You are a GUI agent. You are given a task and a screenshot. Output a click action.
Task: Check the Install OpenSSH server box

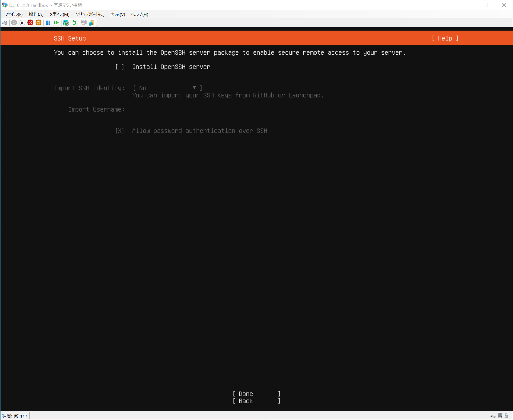pyautogui.click(x=120, y=67)
